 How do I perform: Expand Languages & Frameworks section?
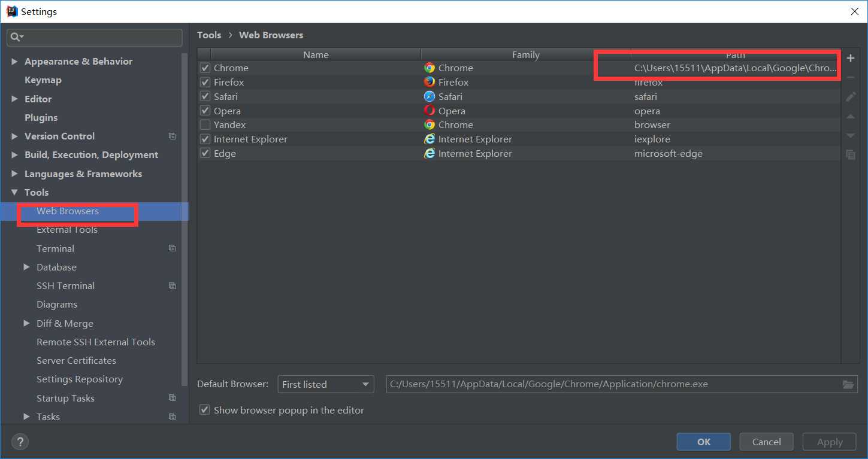14,174
